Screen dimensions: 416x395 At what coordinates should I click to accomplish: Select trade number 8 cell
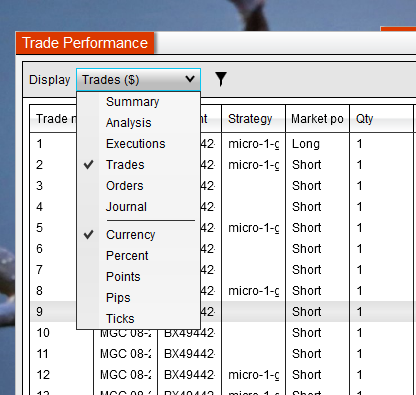point(39,291)
